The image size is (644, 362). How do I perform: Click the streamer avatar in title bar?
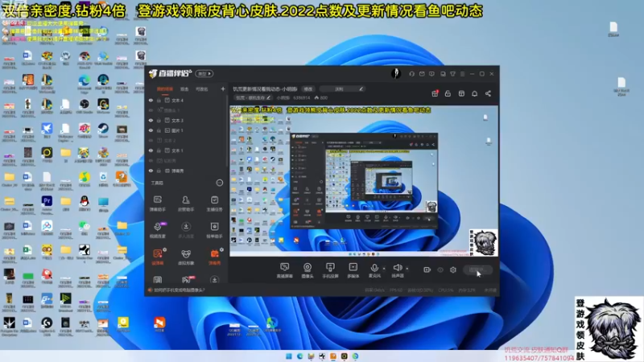[395, 73]
